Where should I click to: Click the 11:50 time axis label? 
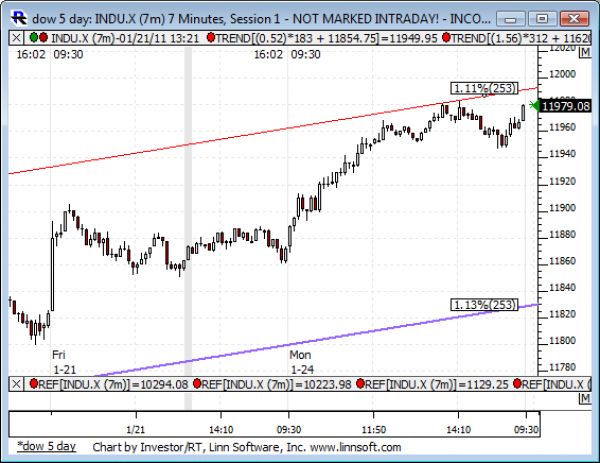pos(373,429)
